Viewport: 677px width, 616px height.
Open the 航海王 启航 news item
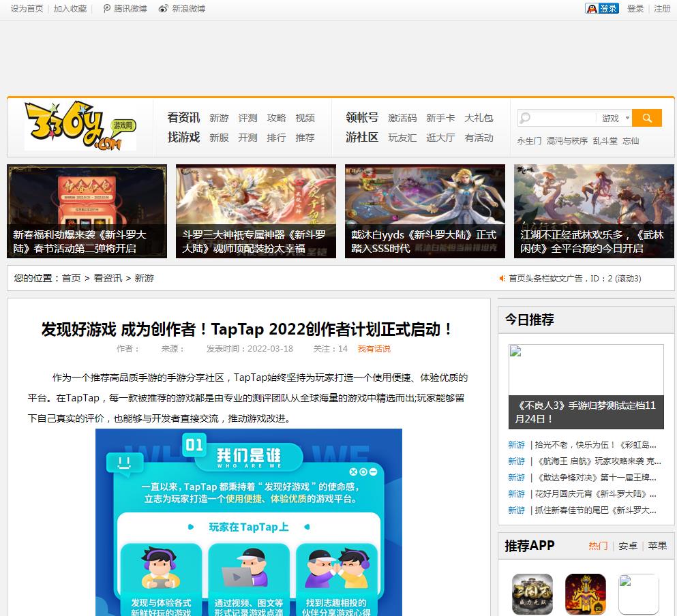(597, 461)
